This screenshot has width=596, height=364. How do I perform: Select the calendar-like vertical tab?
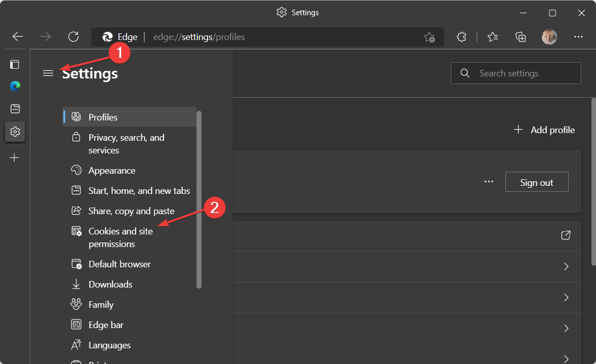click(x=15, y=109)
